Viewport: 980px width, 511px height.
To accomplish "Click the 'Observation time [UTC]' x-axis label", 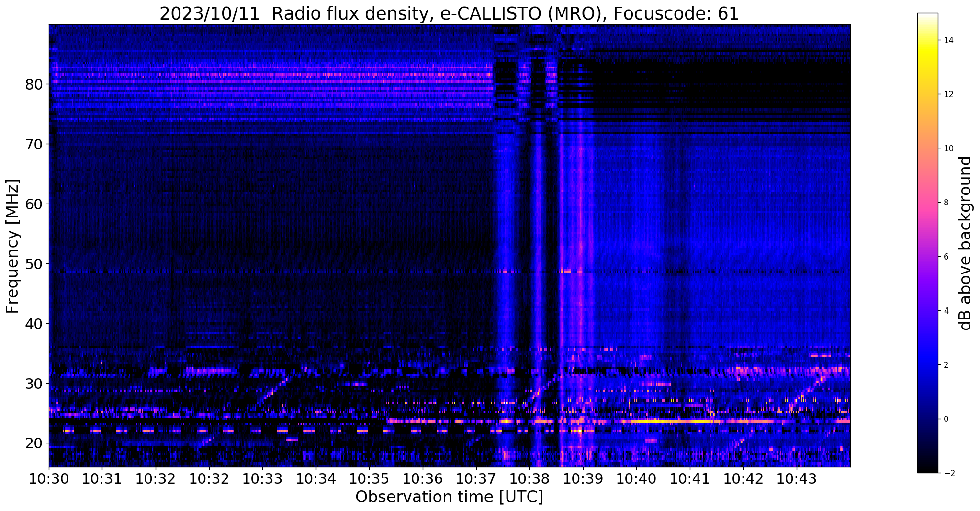I will point(449,497).
